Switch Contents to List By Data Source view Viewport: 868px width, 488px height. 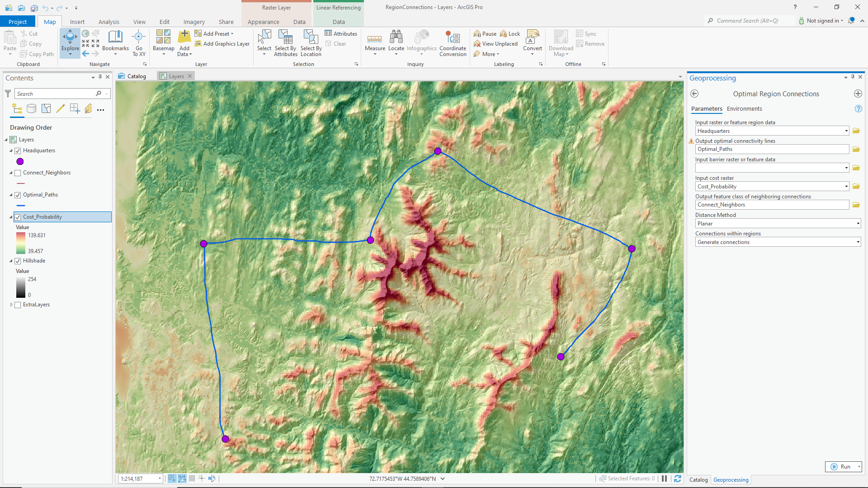31,108
